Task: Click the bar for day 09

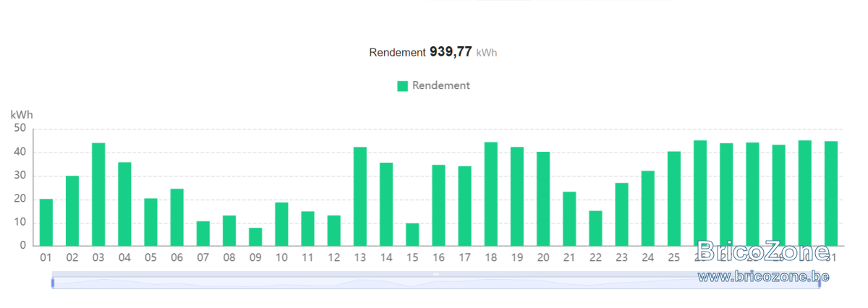Action: 255,237
